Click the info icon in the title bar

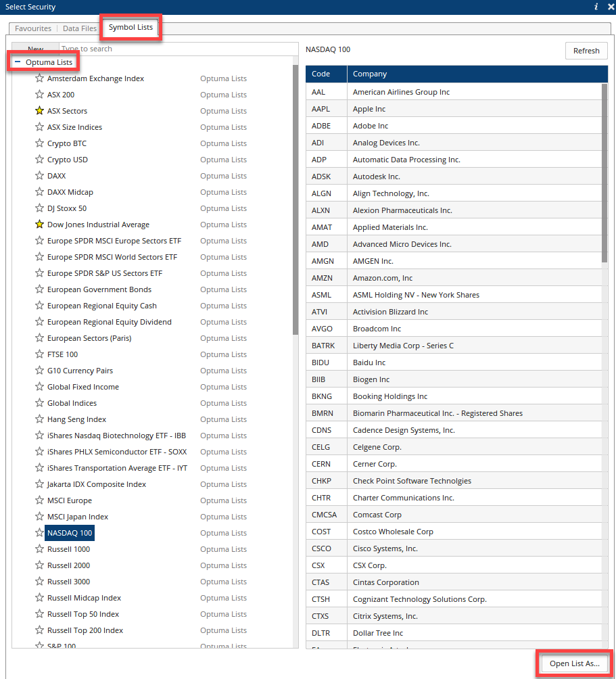(x=596, y=7)
